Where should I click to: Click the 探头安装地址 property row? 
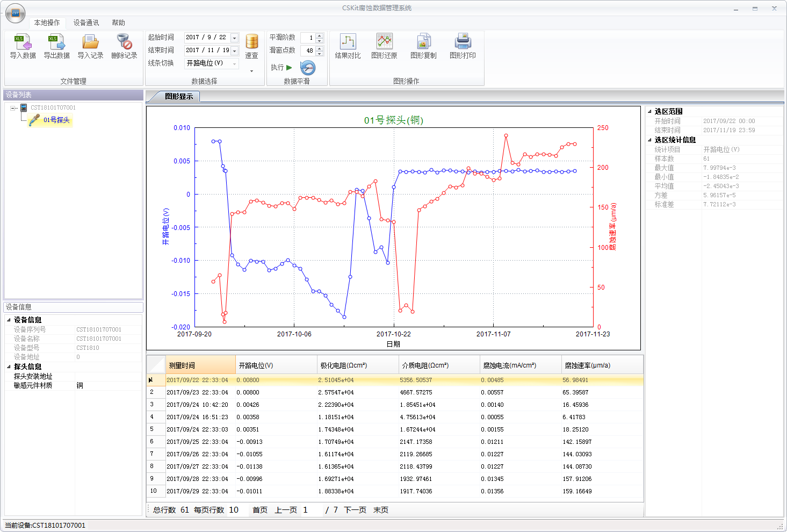73,376
